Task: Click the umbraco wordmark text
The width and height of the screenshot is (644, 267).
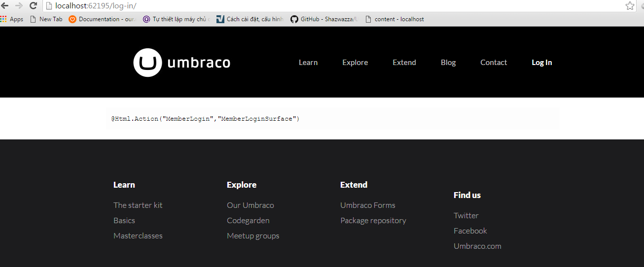Action: 199,63
